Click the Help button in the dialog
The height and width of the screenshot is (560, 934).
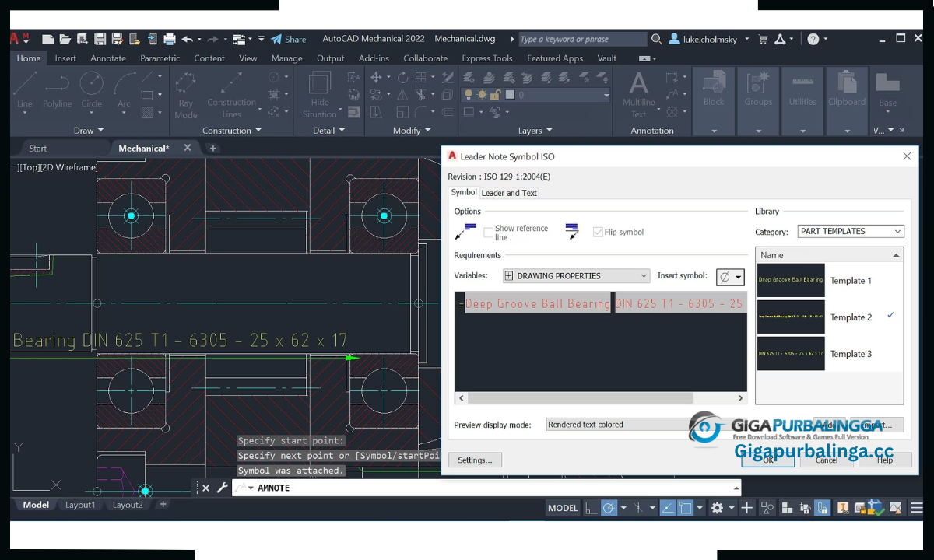pyautogui.click(x=885, y=460)
